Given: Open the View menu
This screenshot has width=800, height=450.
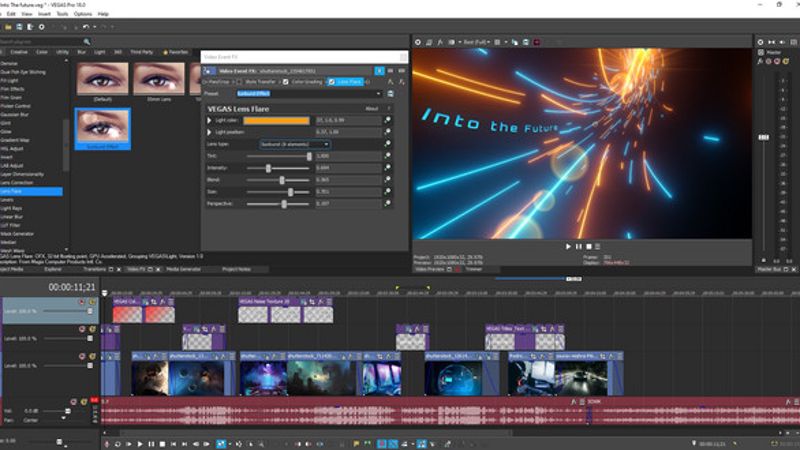Looking at the screenshot, I should (x=27, y=14).
